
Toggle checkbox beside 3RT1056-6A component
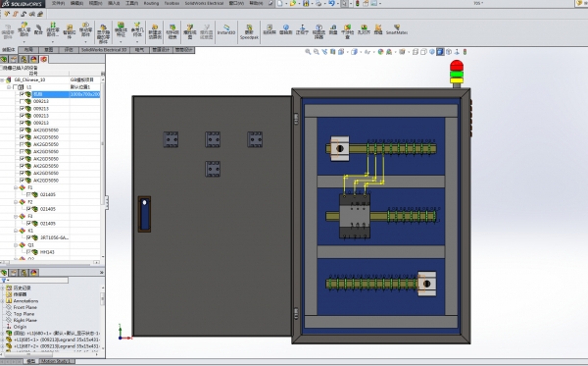[x=28, y=237]
